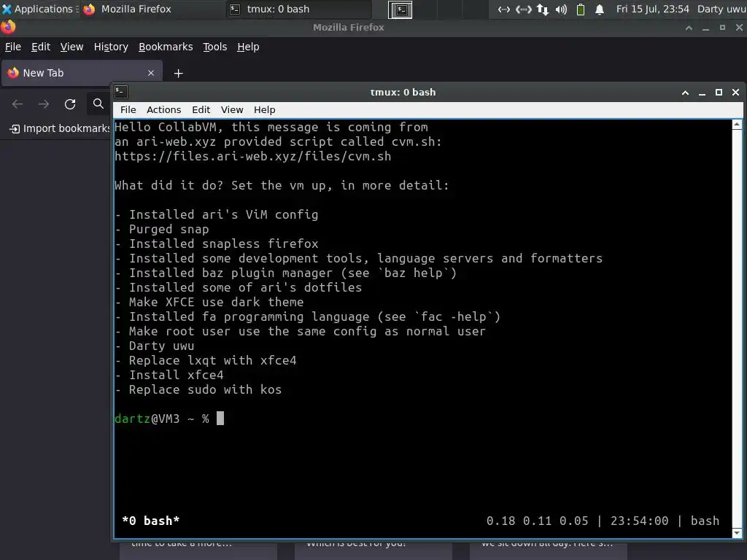The height and width of the screenshot is (560, 747).
Task: Maximize the Firefox window
Action: pyautogui.click(x=722, y=28)
